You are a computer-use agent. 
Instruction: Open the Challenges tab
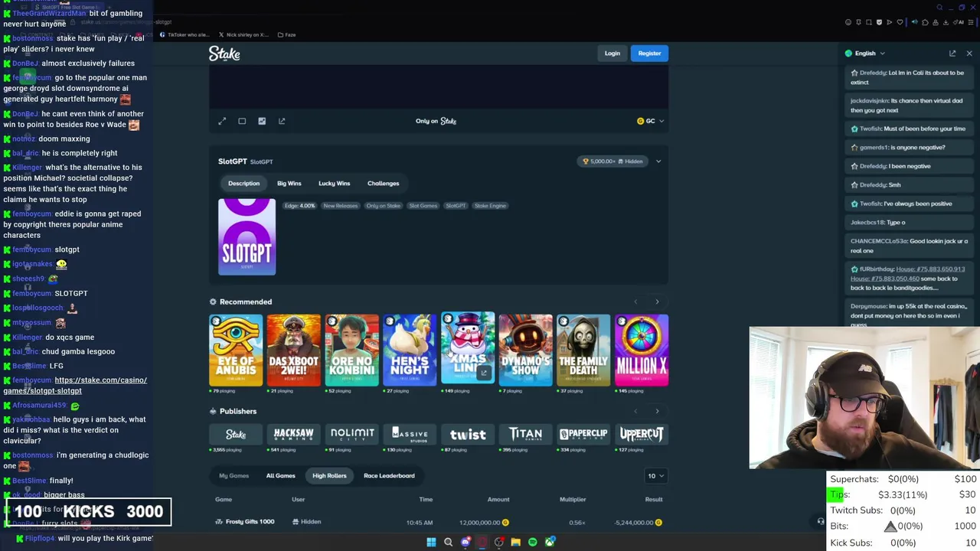point(383,184)
